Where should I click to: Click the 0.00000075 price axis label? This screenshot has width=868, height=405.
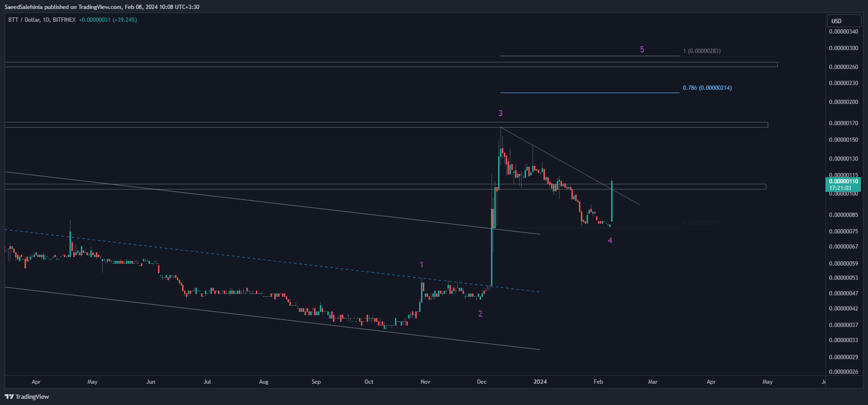click(x=843, y=232)
